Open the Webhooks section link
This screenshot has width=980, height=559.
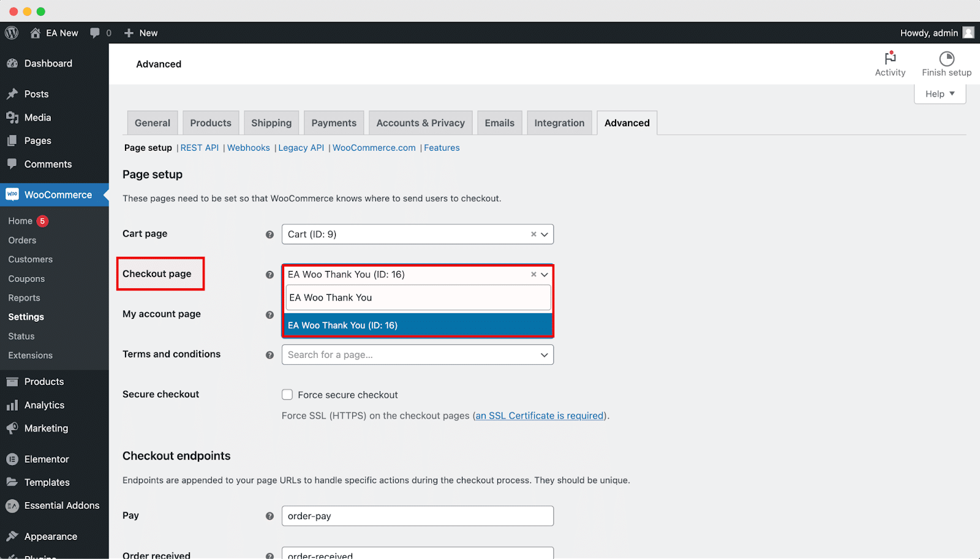click(248, 147)
